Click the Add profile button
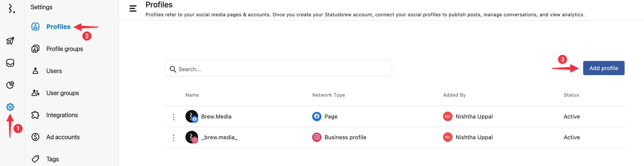 tap(603, 68)
